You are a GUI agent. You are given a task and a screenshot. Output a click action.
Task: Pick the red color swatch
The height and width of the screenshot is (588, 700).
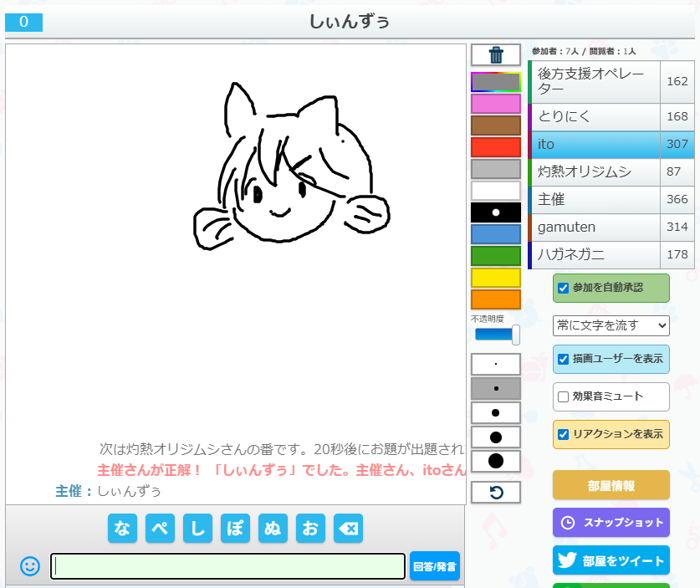(496, 147)
